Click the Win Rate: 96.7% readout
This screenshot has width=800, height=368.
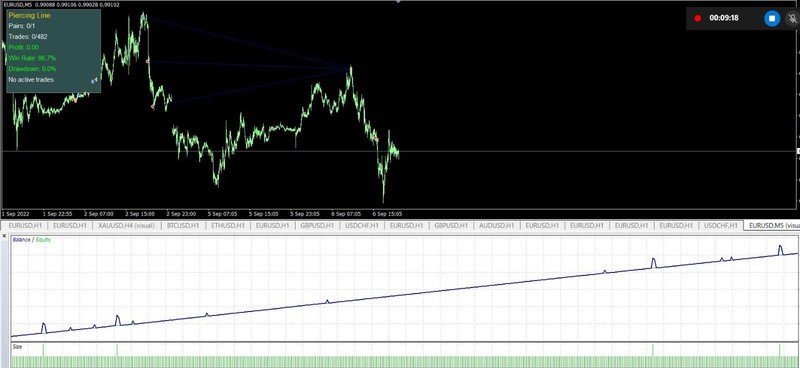tap(32, 58)
